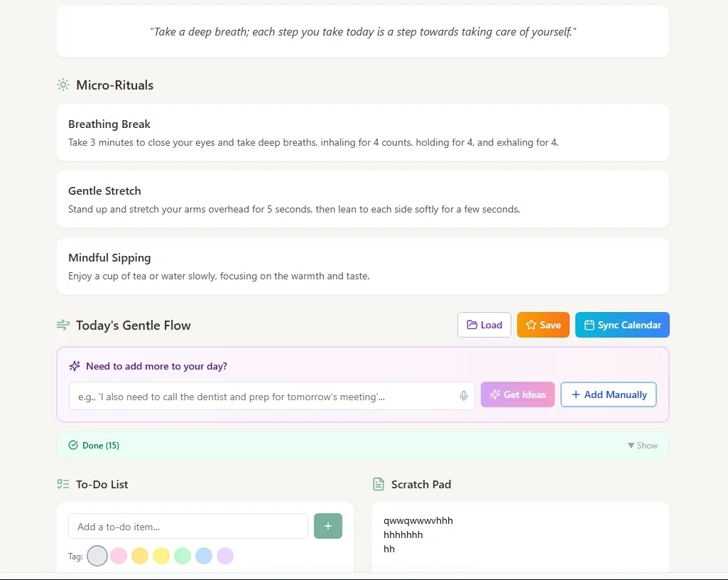This screenshot has height=580, width=728.
Task: Click the wind icon beside Today's Gentle Flow
Action: click(x=63, y=325)
